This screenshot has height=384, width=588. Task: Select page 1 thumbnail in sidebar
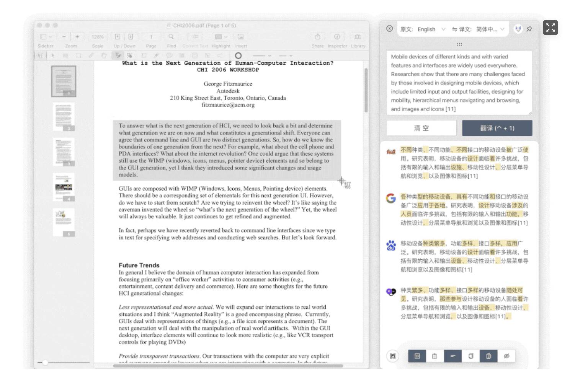coord(64,81)
